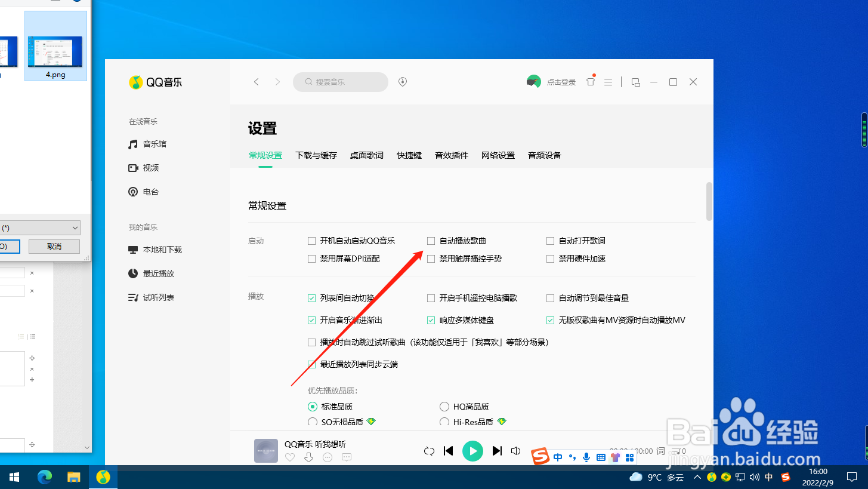Click the forward navigation arrow

point(277,82)
